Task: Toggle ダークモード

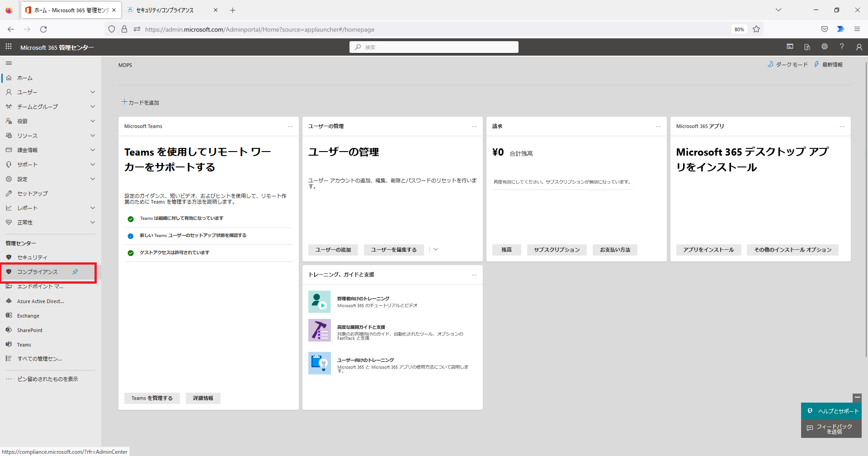Action: point(788,65)
